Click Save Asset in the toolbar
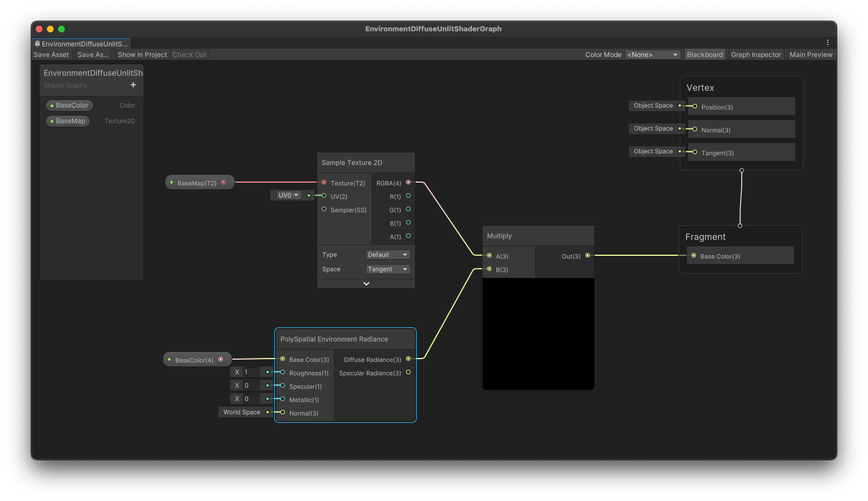The width and height of the screenshot is (868, 501). pos(51,55)
